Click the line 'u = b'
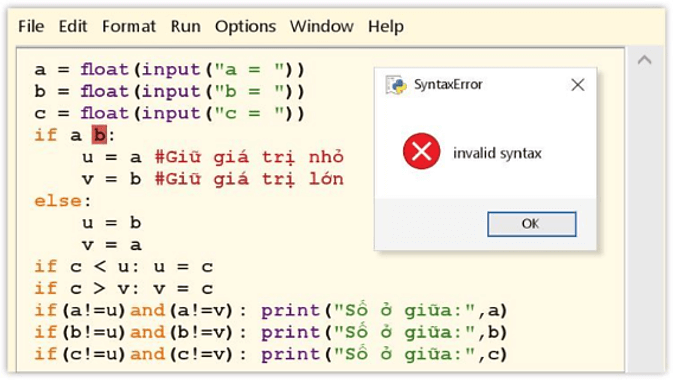This screenshot has width=673, height=380. 112,223
